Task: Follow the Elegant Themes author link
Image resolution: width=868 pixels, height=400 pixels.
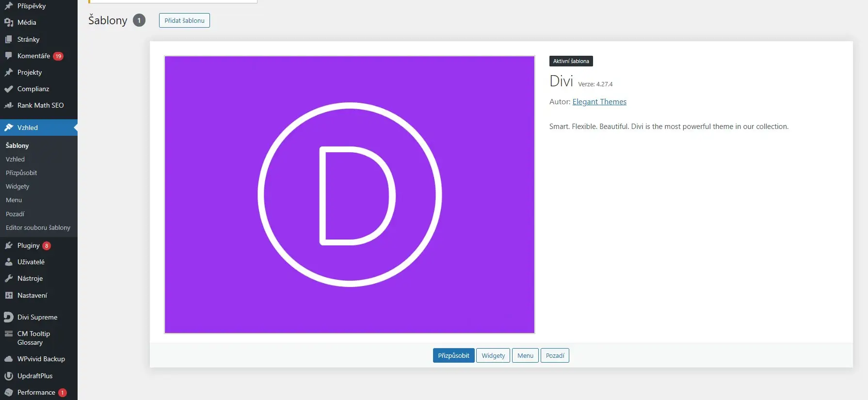Action: coord(599,102)
